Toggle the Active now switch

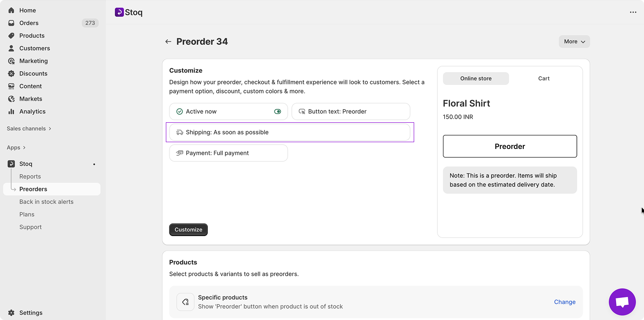point(278,111)
